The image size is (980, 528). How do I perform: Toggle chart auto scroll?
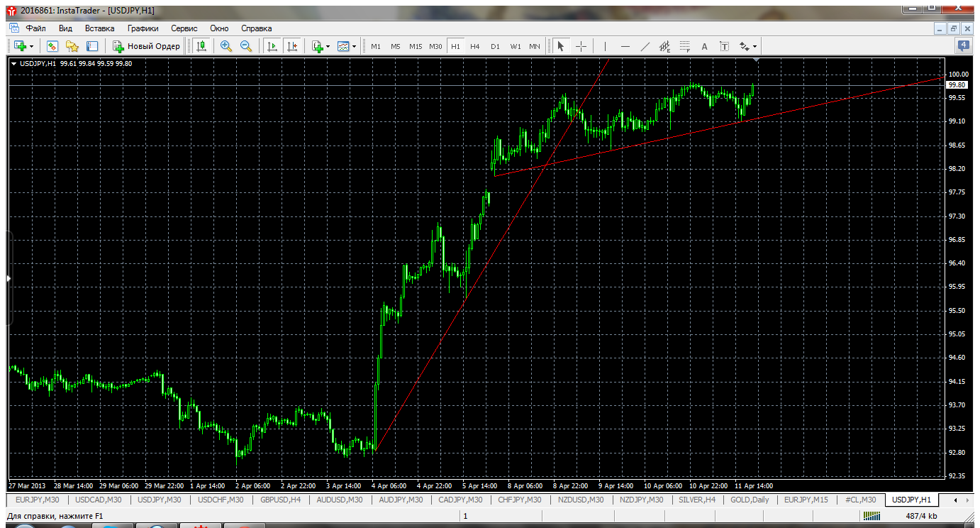272,46
